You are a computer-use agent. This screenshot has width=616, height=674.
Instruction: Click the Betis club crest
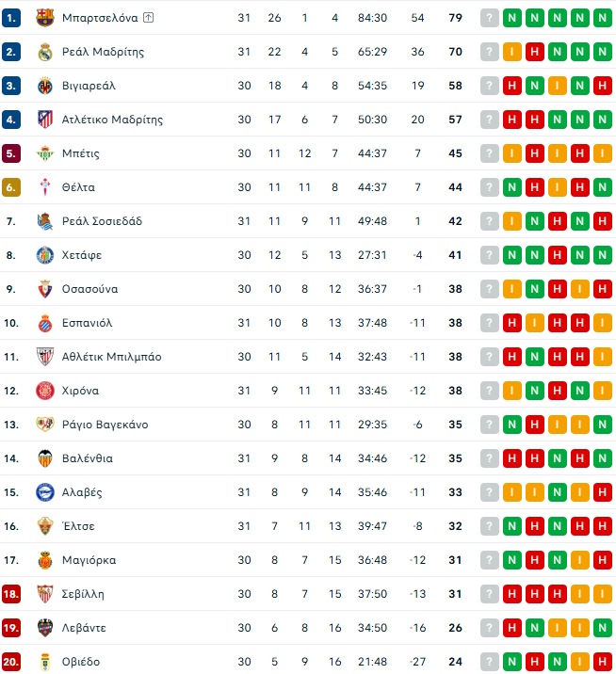[44, 153]
